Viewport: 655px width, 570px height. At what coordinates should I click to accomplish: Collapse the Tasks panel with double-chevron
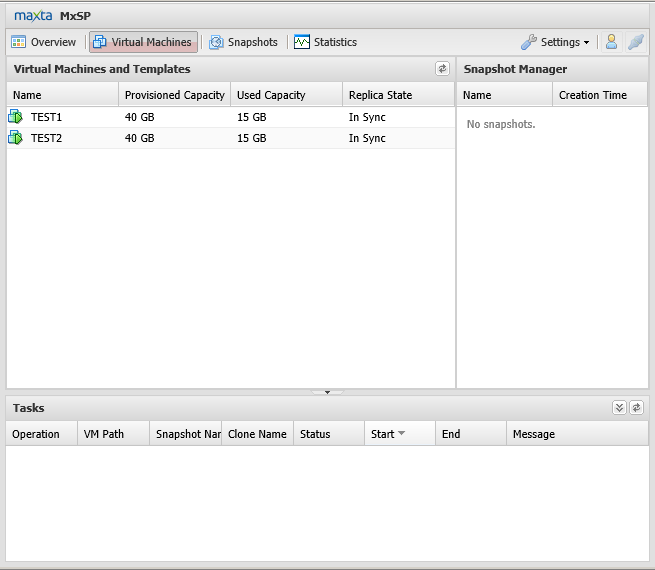click(x=619, y=408)
